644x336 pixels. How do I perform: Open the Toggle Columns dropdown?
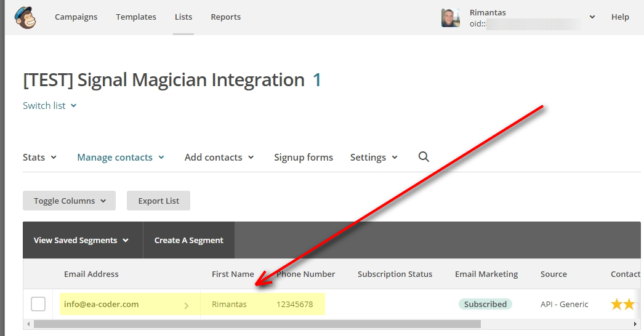70,201
